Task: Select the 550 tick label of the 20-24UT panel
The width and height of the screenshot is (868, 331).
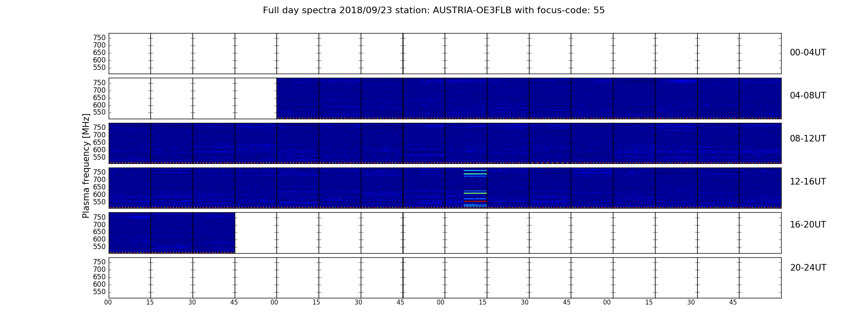Action: pos(99,292)
